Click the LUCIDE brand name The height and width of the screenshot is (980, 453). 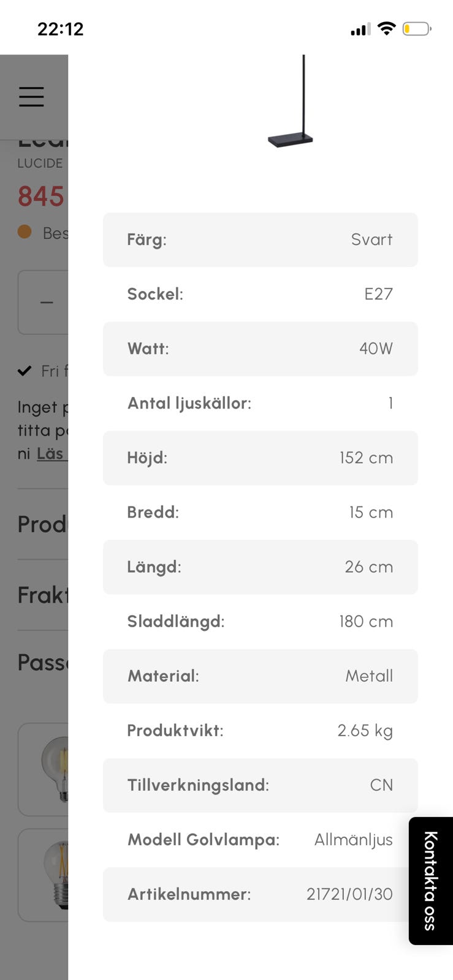(x=40, y=163)
